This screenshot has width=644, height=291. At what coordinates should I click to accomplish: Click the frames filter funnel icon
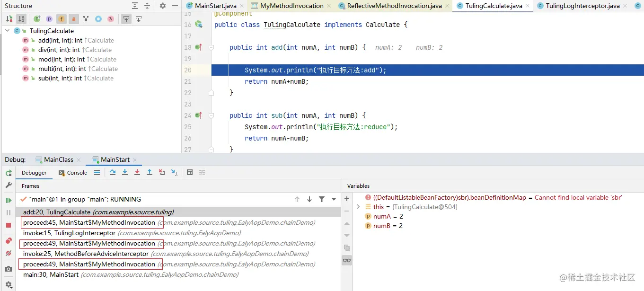coord(322,200)
